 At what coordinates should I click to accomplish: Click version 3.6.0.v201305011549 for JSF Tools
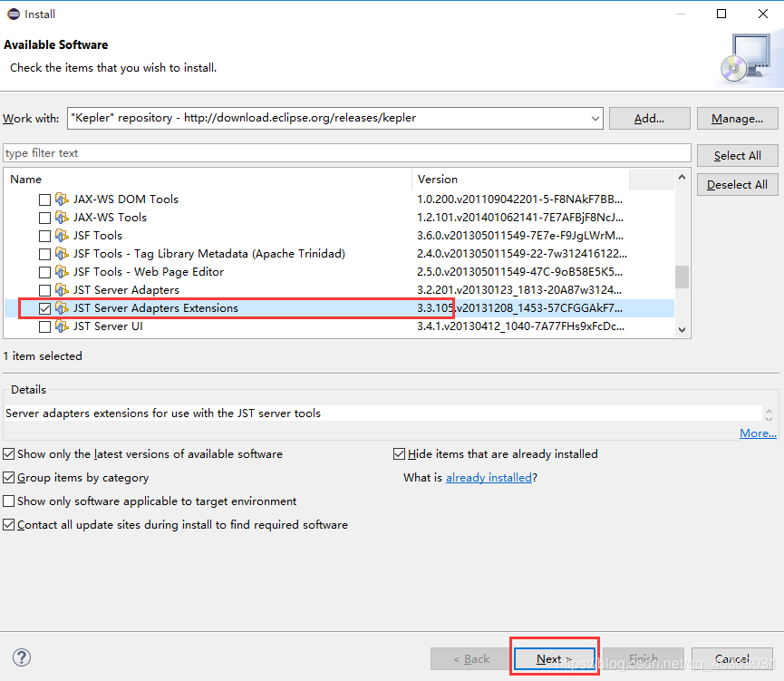pyautogui.click(x=520, y=235)
